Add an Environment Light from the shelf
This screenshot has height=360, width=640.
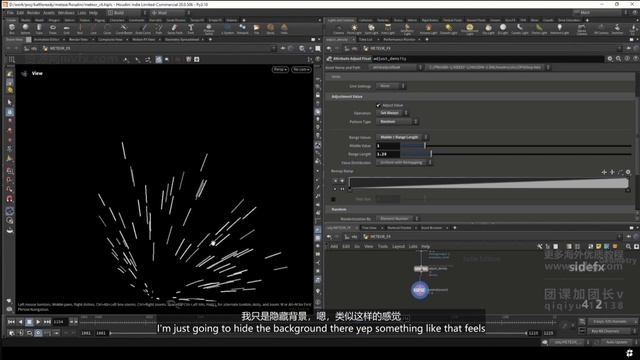coord(470,29)
